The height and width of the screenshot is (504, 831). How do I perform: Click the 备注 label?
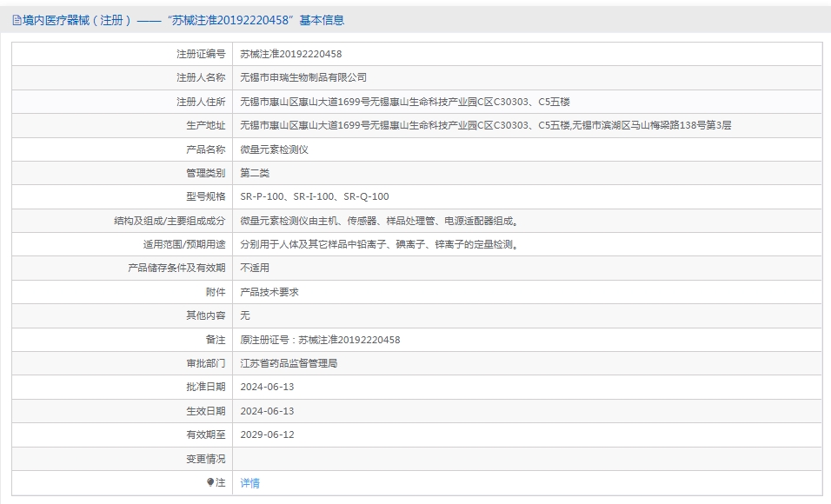[x=216, y=340]
